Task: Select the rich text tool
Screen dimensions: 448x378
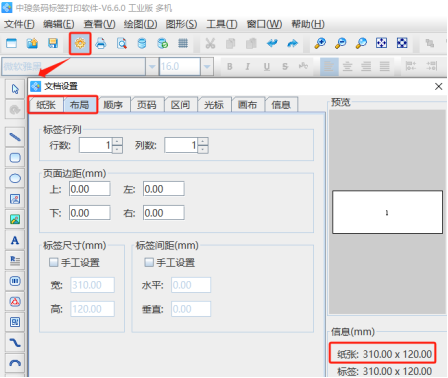Action: 15,260
